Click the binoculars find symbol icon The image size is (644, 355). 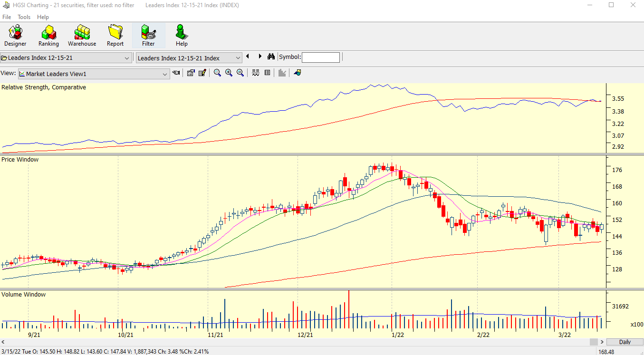click(271, 57)
